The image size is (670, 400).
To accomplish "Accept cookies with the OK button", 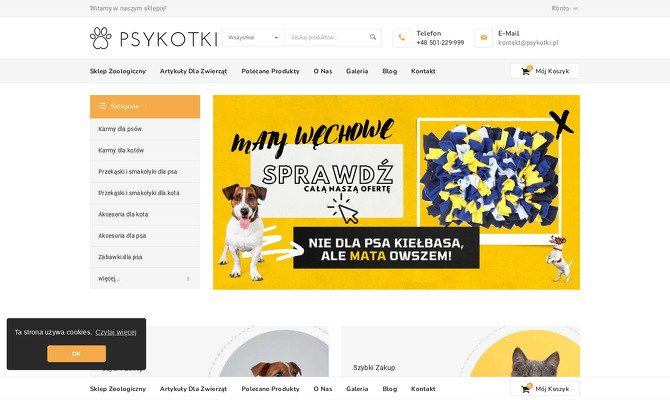I will (x=76, y=354).
